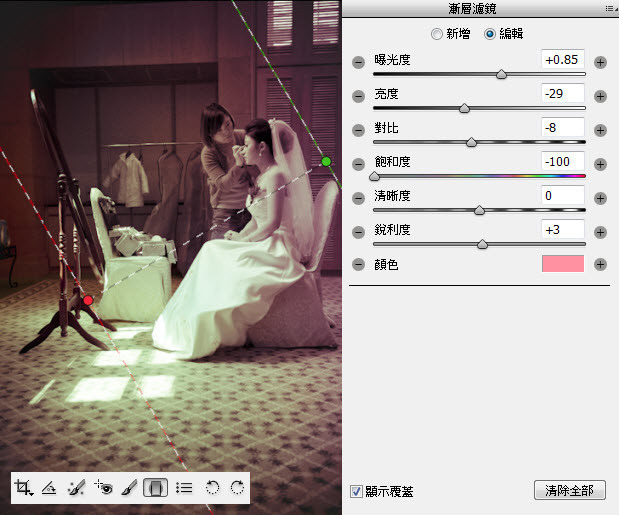Click the 飽和度 slider handle
This screenshot has height=515, width=619.
click(x=374, y=176)
